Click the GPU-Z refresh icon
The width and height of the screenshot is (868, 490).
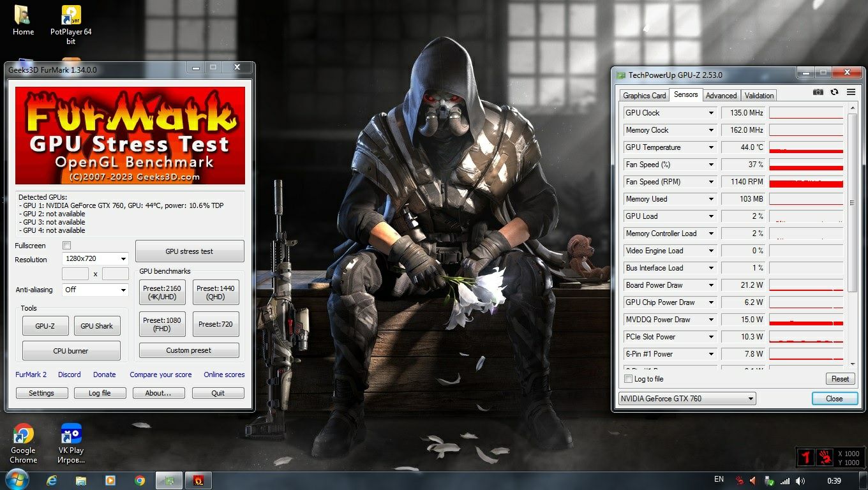(834, 93)
